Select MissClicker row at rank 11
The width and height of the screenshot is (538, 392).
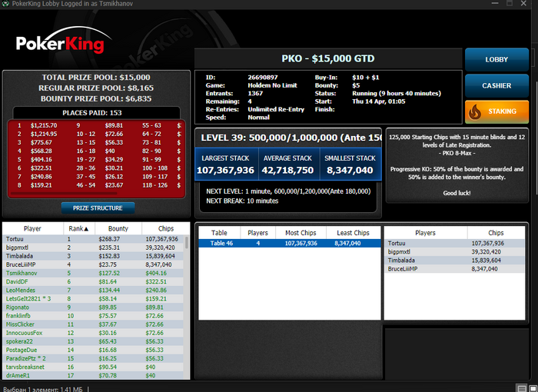pyautogui.click(x=94, y=324)
